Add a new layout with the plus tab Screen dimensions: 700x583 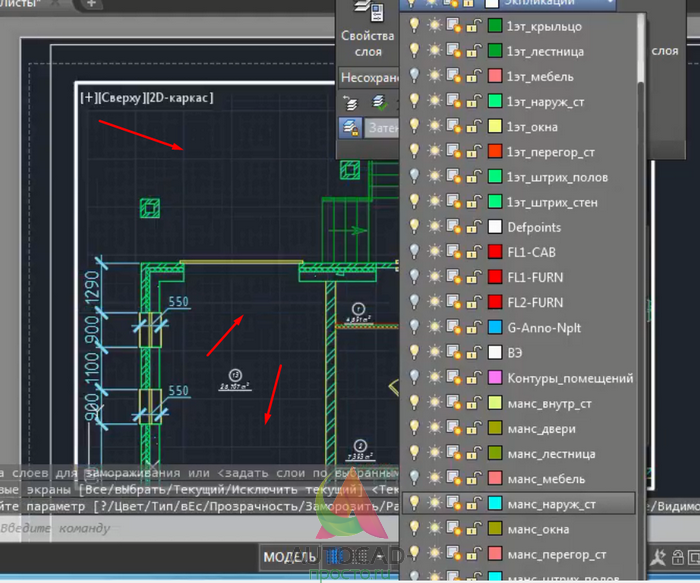point(91,4)
